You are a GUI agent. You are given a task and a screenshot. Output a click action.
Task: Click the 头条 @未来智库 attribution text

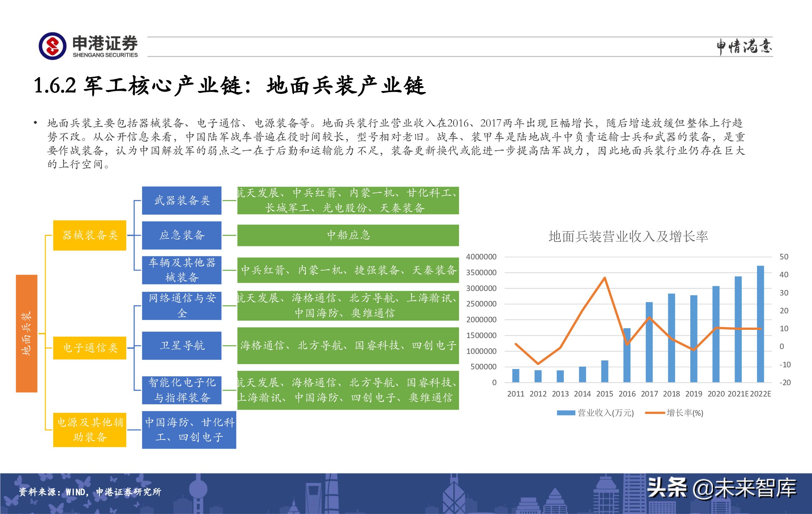pyautogui.click(x=722, y=488)
